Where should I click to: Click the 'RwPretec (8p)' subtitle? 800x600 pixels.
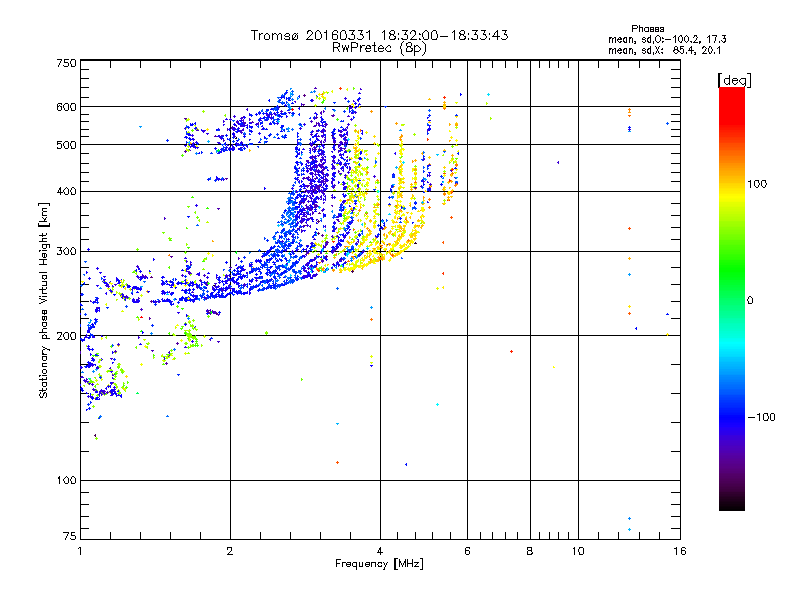pos(379,48)
